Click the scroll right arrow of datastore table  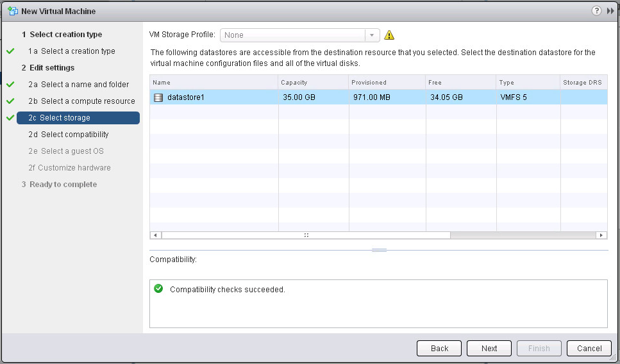click(x=601, y=235)
